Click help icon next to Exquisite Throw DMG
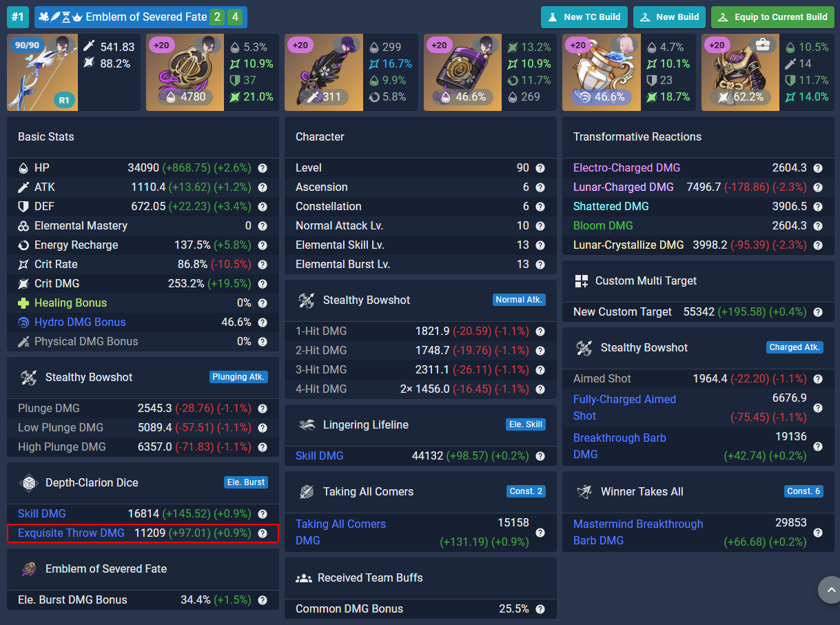Viewport: 840px width, 625px height. pos(263,533)
